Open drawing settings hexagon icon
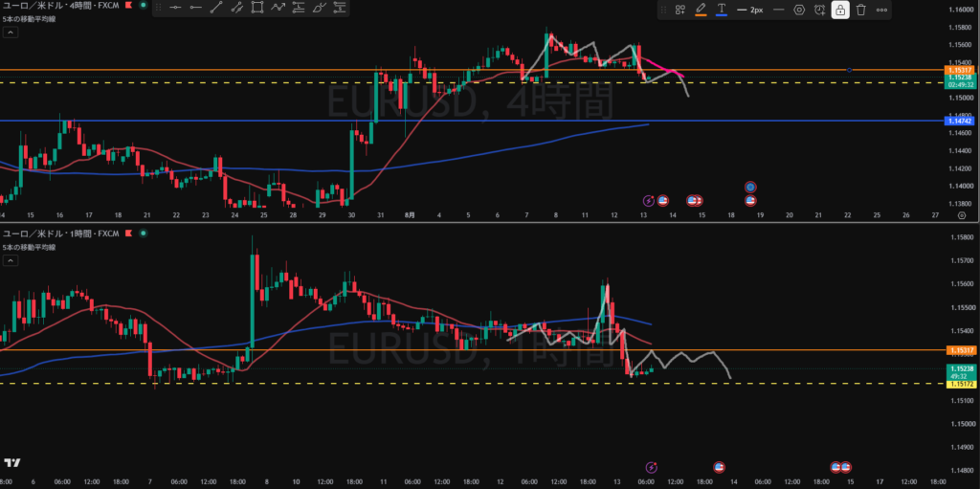Screen dimensions: 980x489 click(799, 10)
